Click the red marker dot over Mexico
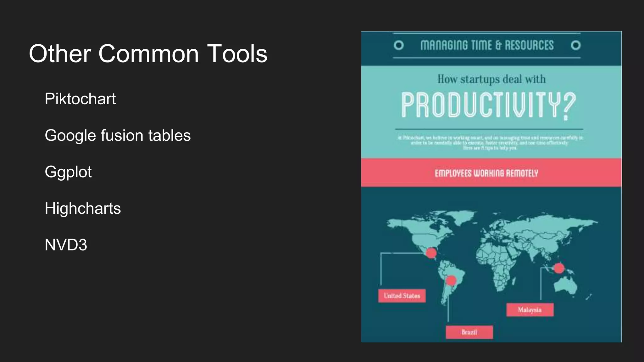 (x=431, y=253)
